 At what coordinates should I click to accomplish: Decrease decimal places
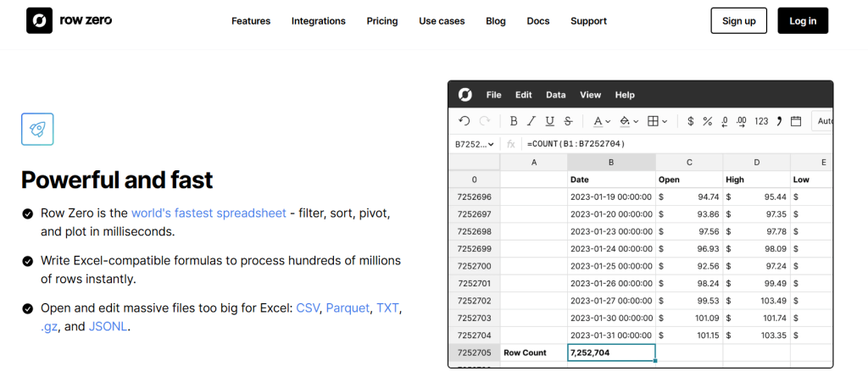tap(725, 122)
